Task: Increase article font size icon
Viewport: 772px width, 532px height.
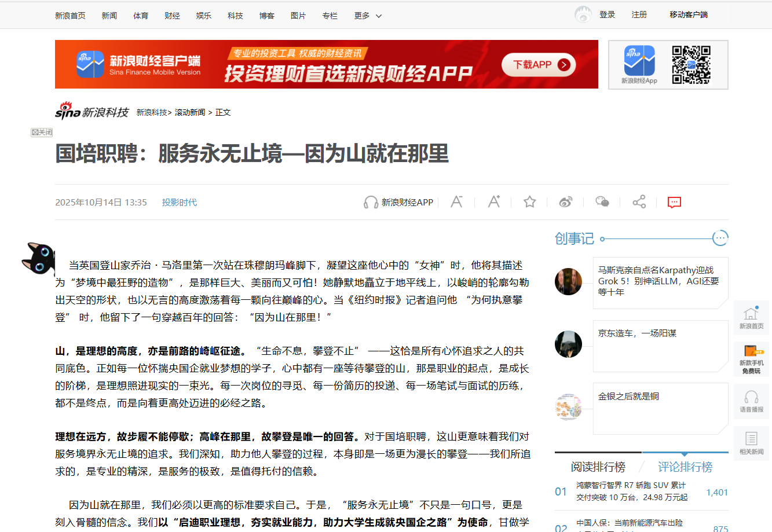Action: point(493,202)
